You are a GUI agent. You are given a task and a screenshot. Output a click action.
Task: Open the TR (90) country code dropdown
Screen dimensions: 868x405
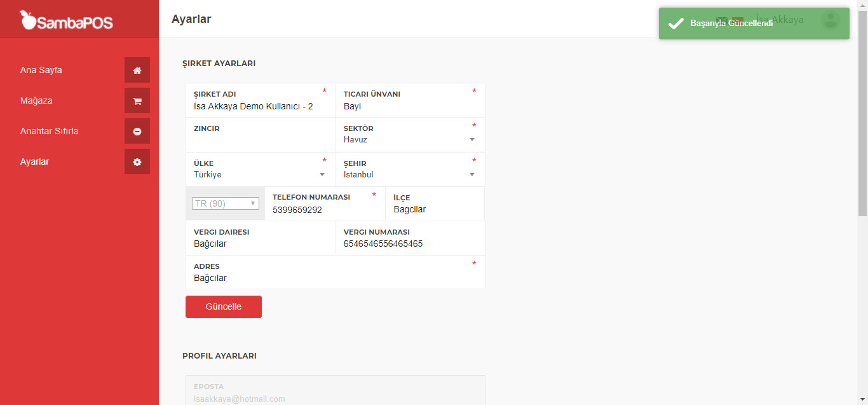226,203
